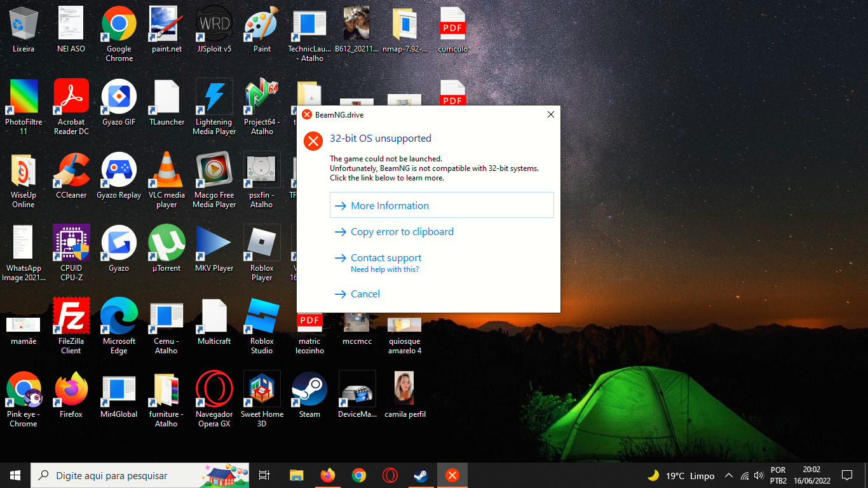Open Opera from the taskbar
The image size is (868, 488).
tap(390, 475)
